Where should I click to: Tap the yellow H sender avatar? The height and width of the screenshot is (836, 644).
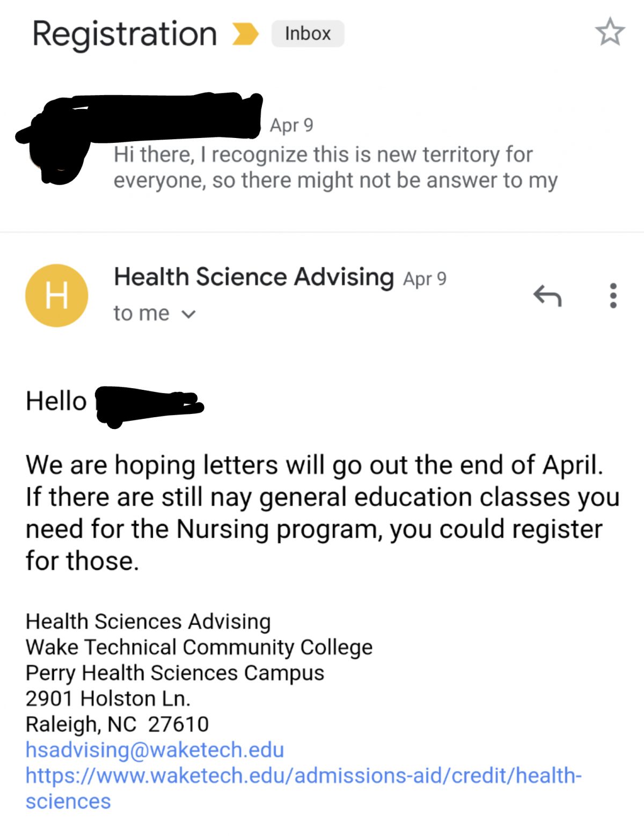coord(56,295)
